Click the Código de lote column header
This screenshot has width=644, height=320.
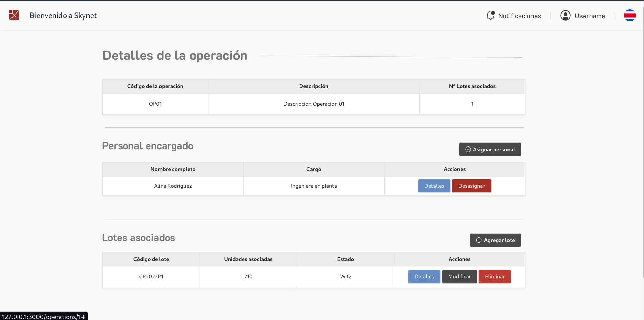(x=151, y=259)
